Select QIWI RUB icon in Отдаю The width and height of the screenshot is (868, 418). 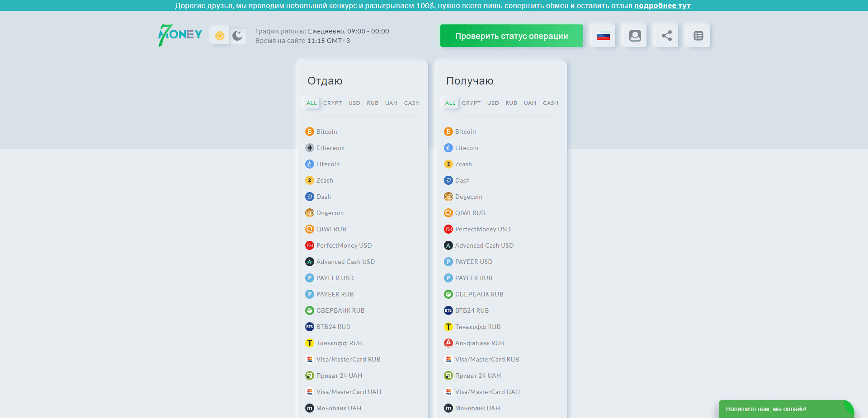pos(310,229)
